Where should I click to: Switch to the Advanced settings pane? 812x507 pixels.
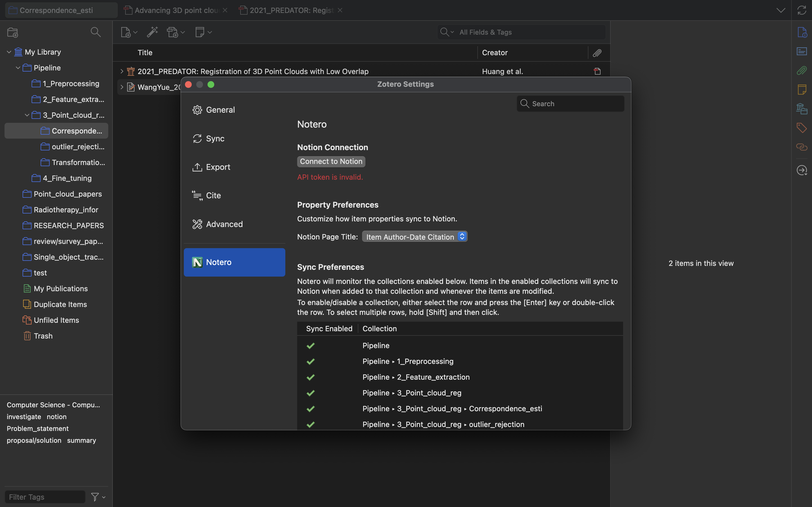pyautogui.click(x=224, y=224)
